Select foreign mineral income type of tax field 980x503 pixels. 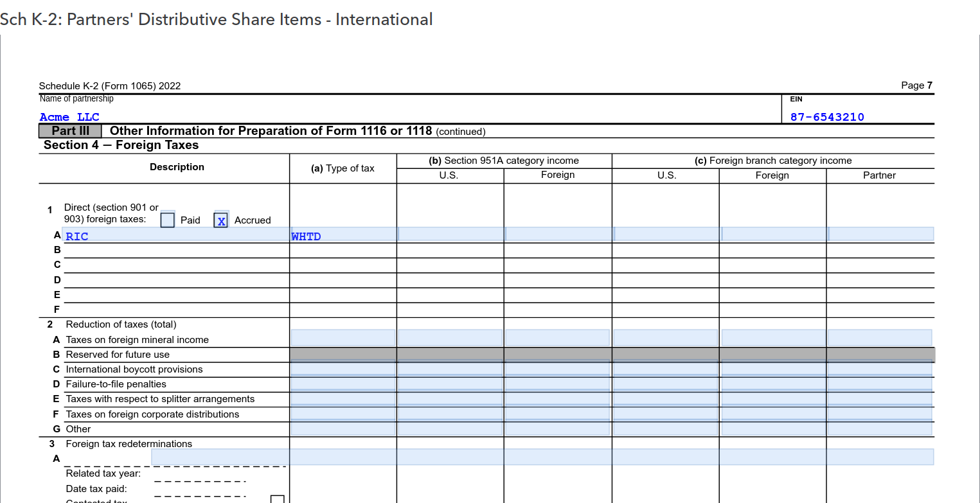click(343, 338)
